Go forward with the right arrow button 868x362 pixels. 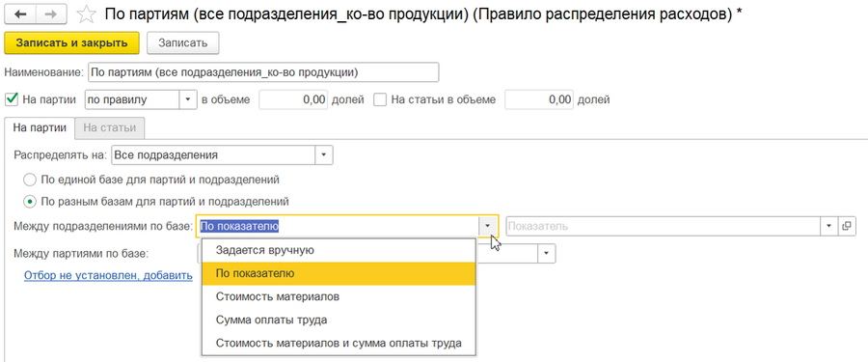51,14
